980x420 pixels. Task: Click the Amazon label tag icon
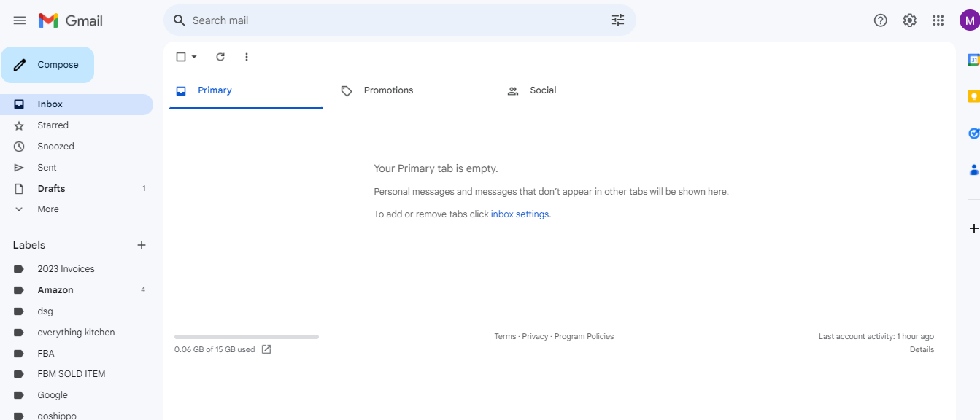coord(19,290)
